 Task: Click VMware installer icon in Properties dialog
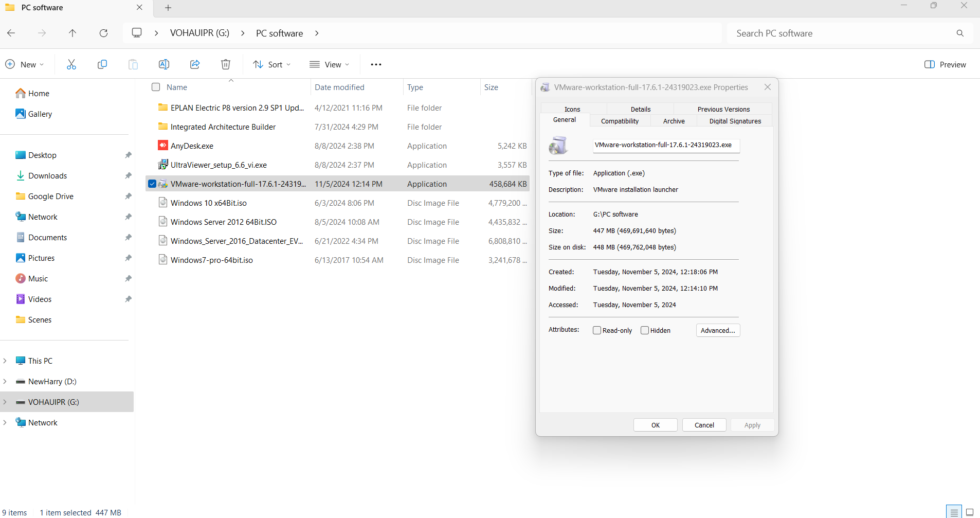point(558,146)
